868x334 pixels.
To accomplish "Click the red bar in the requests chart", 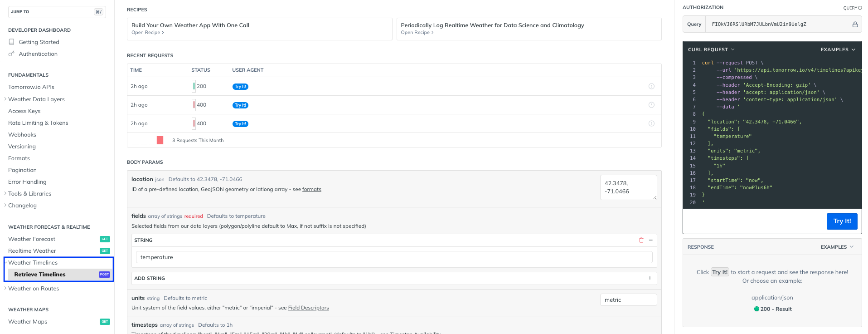I will (160, 140).
